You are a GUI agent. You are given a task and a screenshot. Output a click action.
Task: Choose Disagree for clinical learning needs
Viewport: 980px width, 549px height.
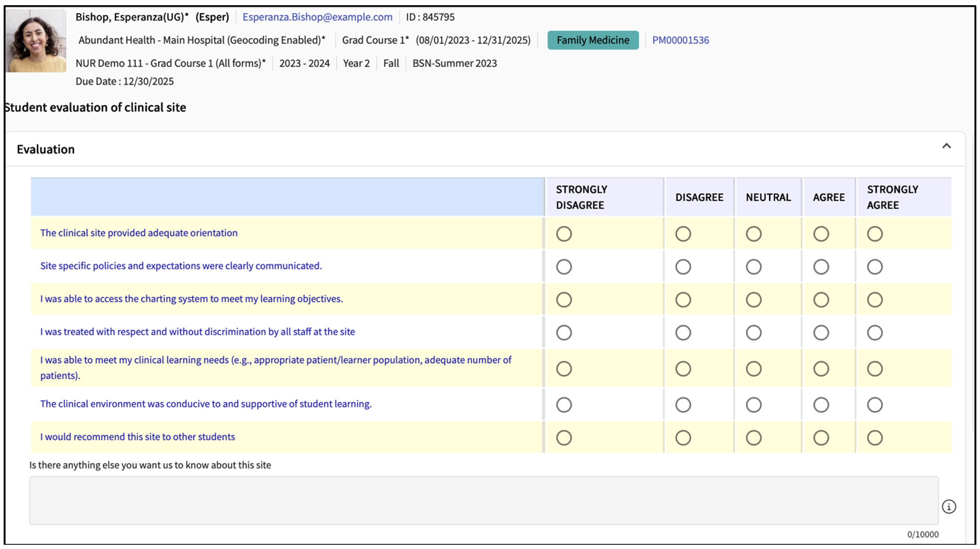(x=682, y=369)
